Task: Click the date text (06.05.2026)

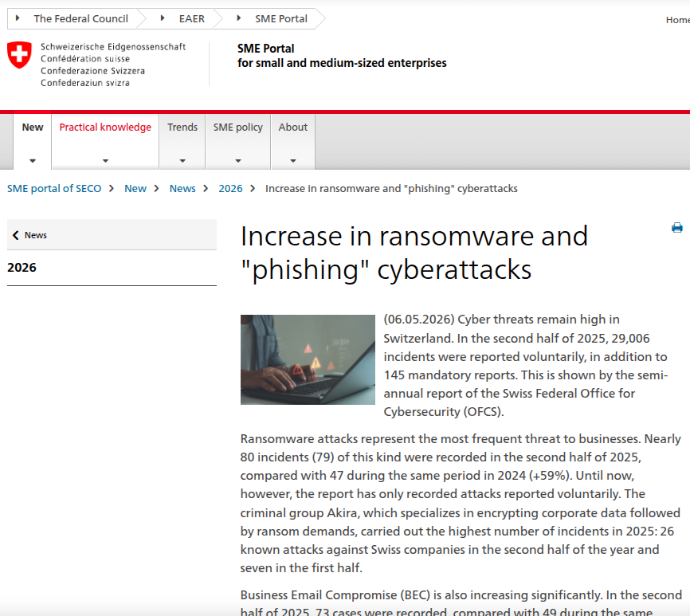Action: (x=419, y=320)
